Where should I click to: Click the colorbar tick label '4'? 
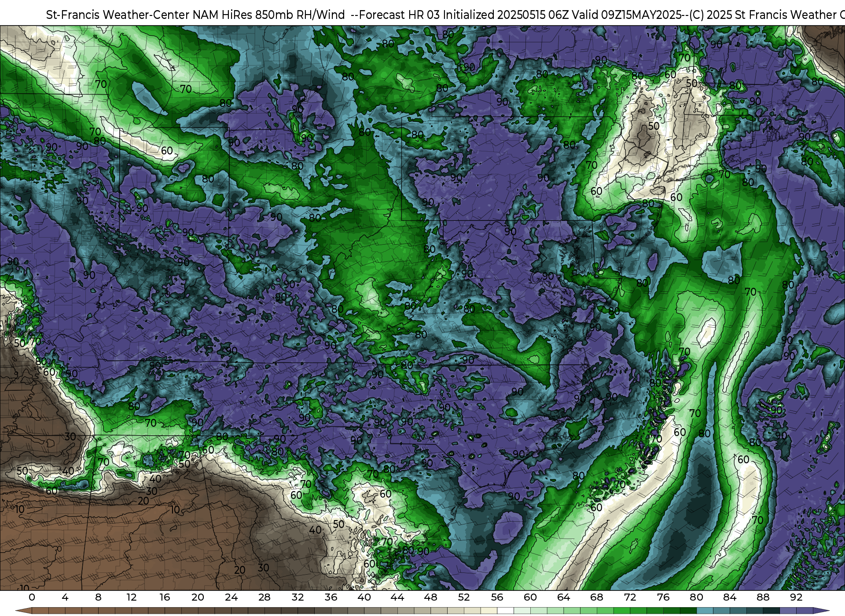click(65, 598)
